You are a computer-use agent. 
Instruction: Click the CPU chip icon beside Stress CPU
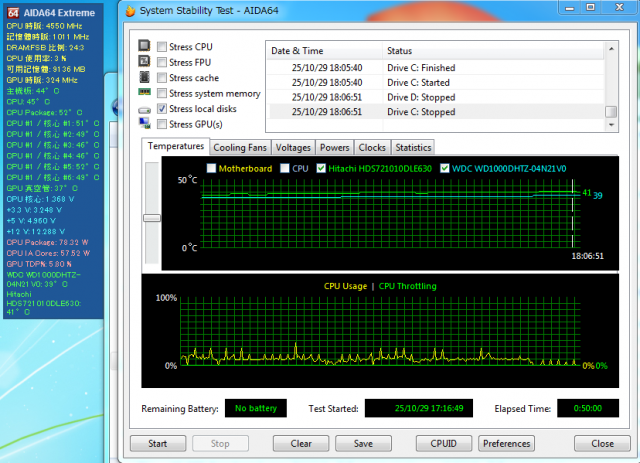tap(144, 45)
